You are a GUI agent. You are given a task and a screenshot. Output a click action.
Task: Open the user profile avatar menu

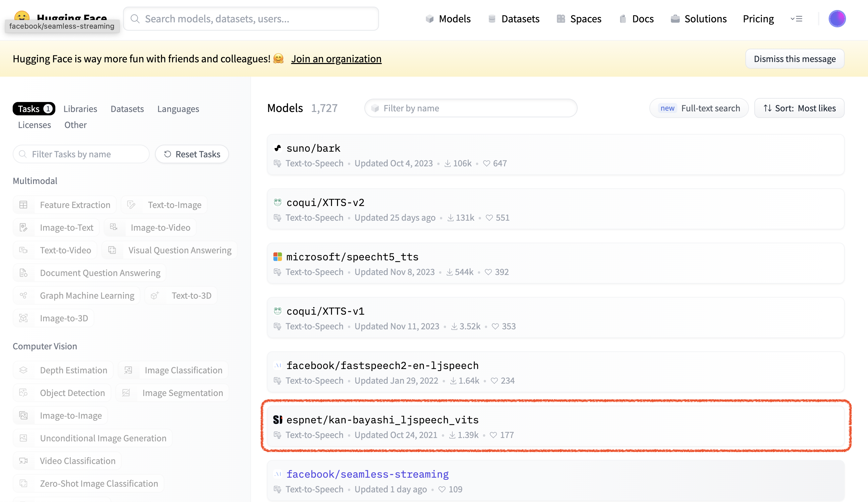(837, 19)
